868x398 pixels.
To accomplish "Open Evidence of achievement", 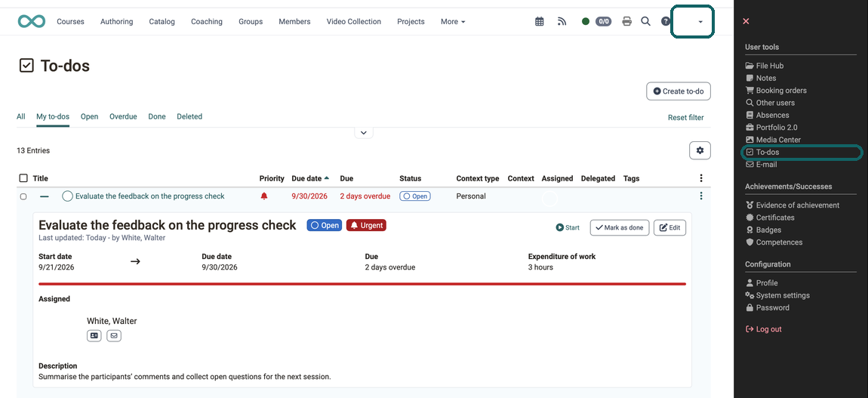I will pyautogui.click(x=793, y=205).
